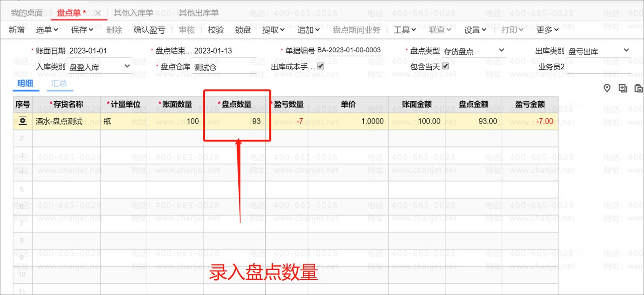
Task: Click the copy rows icon
Action: click(623, 88)
